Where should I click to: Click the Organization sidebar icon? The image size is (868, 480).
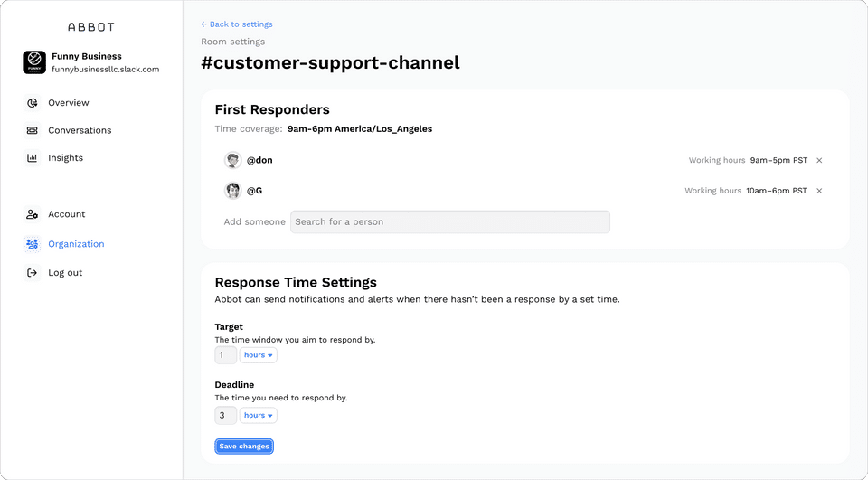32,244
